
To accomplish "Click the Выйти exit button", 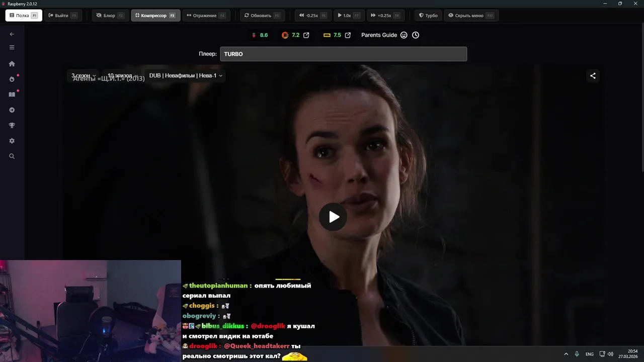I will pos(63,16).
